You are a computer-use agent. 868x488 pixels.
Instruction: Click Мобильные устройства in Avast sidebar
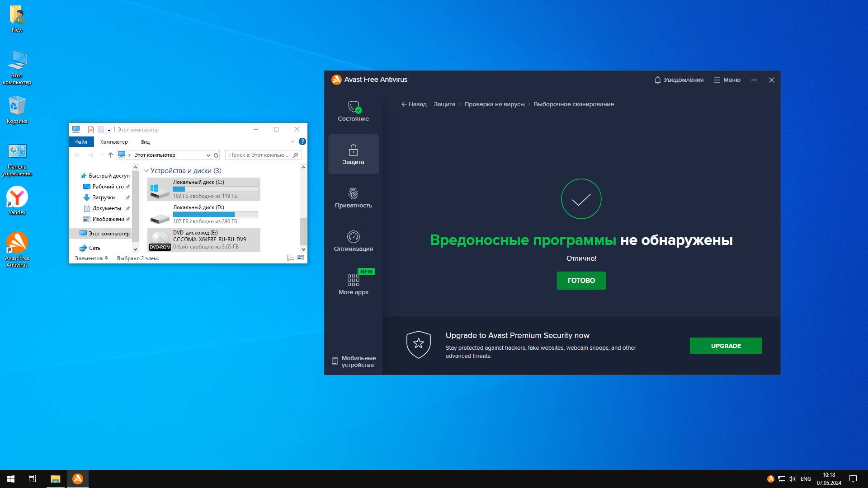tap(354, 361)
